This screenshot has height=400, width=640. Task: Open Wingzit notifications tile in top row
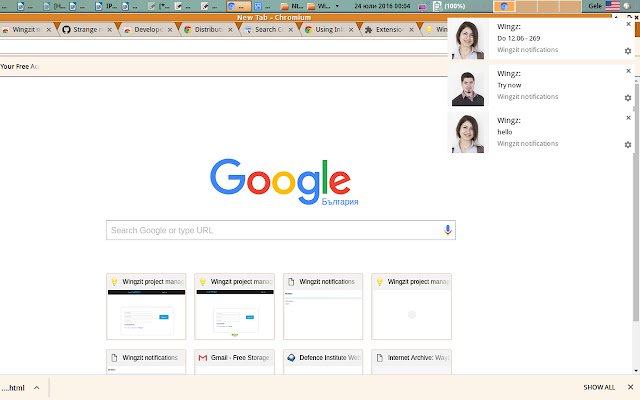(x=323, y=307)
